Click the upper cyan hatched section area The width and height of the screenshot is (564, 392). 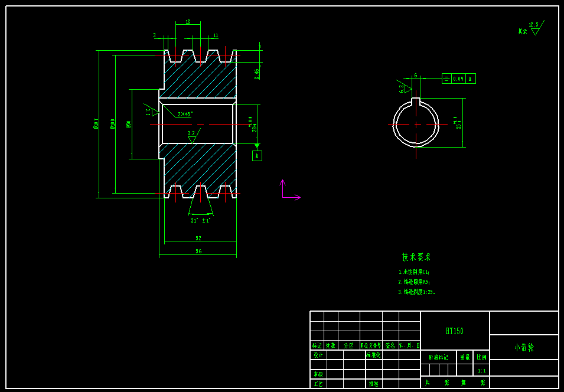(x=200, y=81)
